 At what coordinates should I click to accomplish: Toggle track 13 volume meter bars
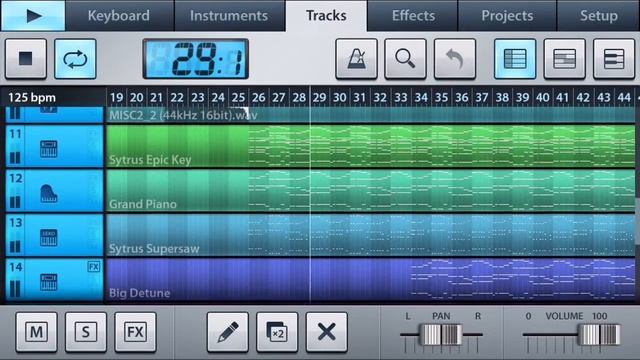pos(15,247)
